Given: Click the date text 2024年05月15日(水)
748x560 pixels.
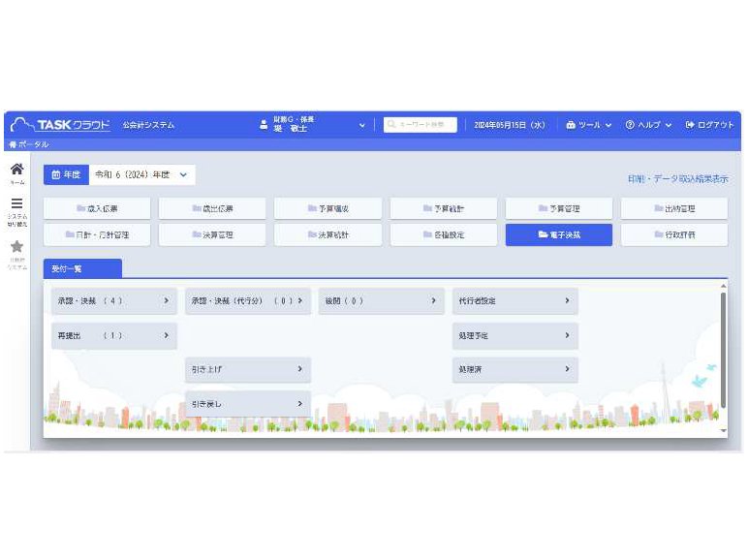Looking at the screenshot, I should (x=509, y=125).
